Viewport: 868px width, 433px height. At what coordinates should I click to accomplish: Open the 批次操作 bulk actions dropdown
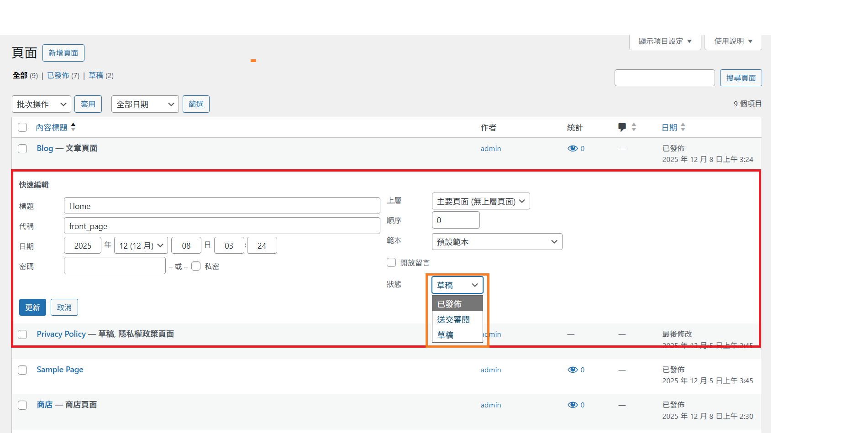(x=42, y=104)
